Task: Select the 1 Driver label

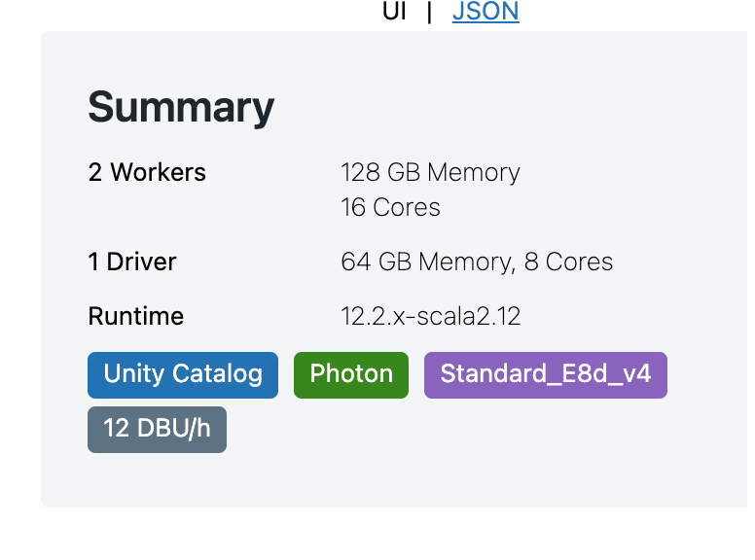Action: tap(132, 262)
